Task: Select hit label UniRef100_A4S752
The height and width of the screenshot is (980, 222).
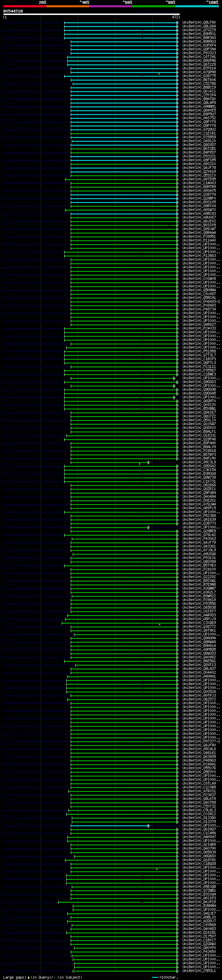Action: point(199,118)
